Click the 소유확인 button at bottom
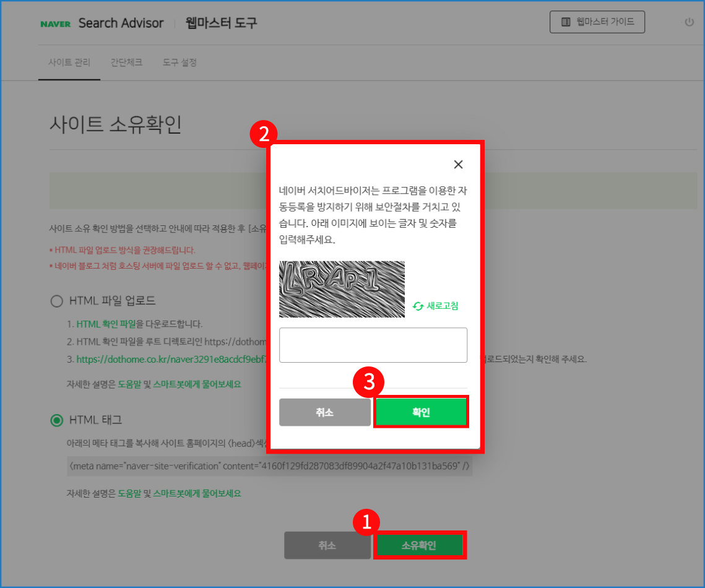 pos(420,545)
